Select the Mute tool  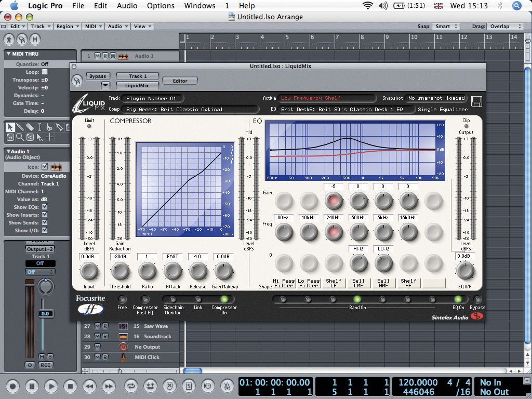click(x=10, y=137)
